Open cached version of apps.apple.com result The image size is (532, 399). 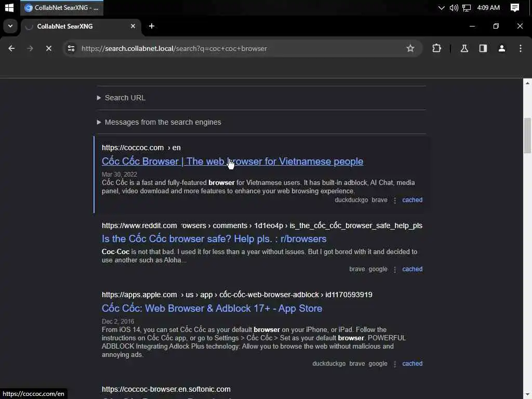(x=412, y=363)
